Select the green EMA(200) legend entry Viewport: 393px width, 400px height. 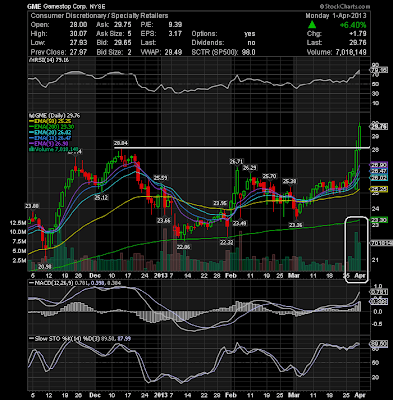coord(52,127)
